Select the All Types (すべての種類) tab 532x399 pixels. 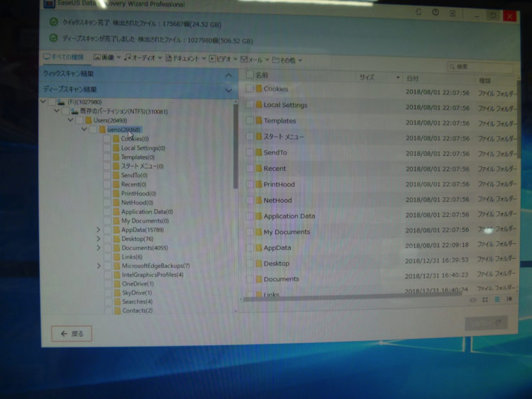[x=63, y=57]
